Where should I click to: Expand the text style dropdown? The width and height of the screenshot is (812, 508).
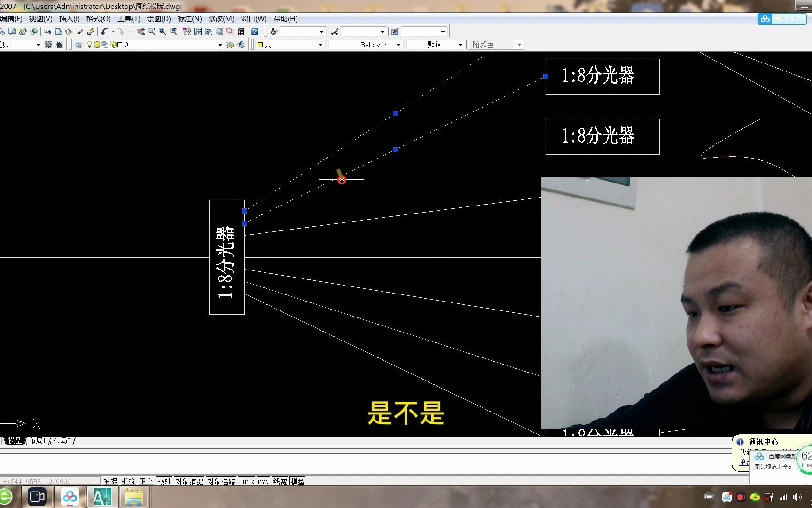click(321, 32)
